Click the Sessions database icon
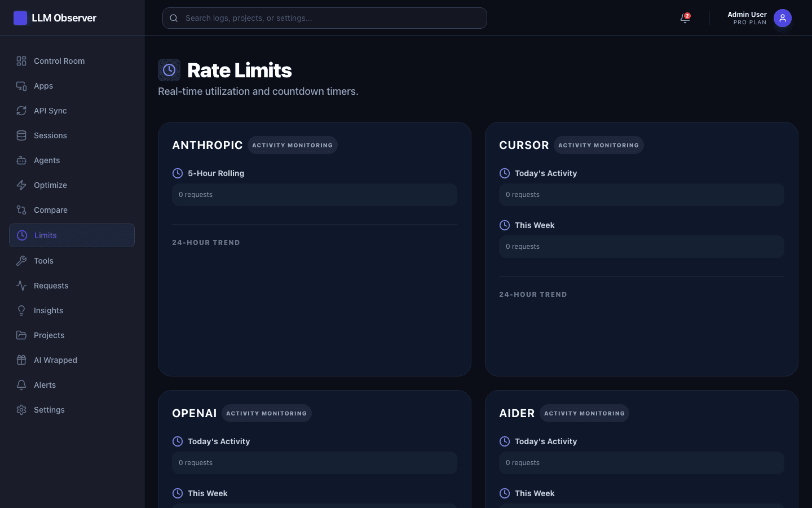This screenshot has width=812, height=508. tap(21, 135)
